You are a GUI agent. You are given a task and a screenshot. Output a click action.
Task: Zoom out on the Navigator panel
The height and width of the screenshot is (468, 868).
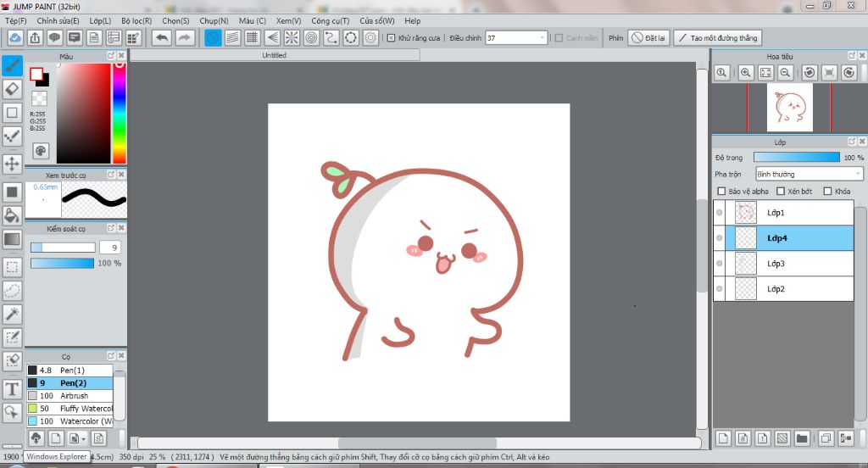[785, 73]
